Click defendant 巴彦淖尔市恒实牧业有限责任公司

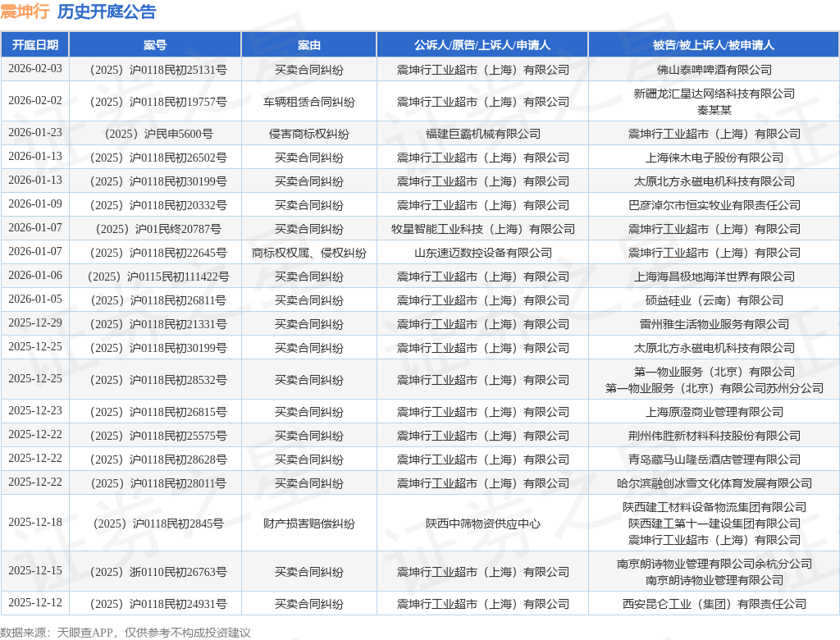pos(714,205)
